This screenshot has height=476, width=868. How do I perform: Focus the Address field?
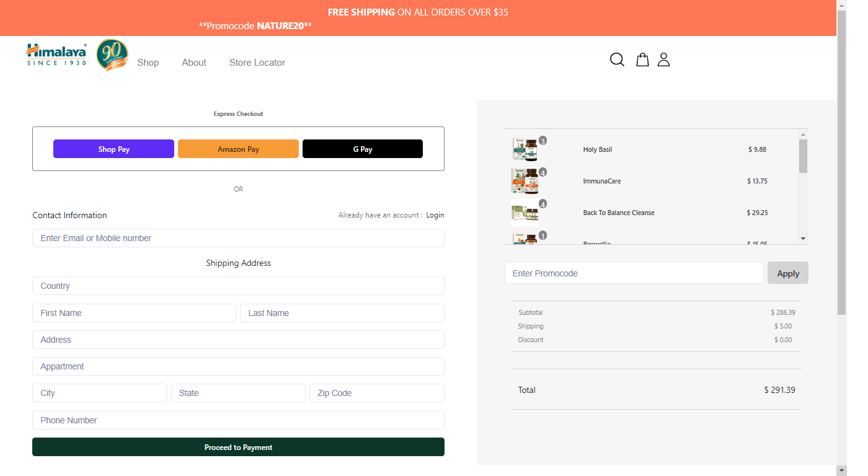[x=238, y=340]
